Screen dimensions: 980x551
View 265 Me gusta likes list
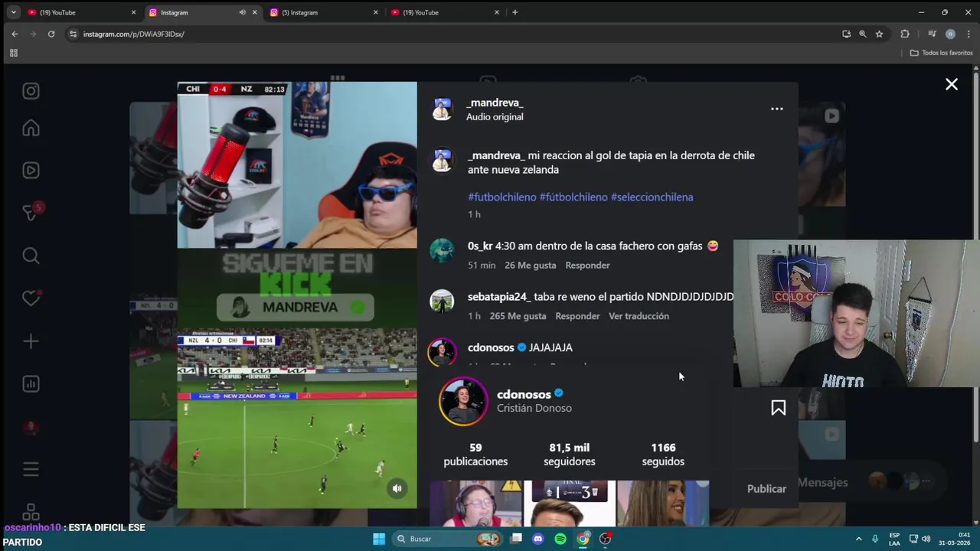click(518, 316)
